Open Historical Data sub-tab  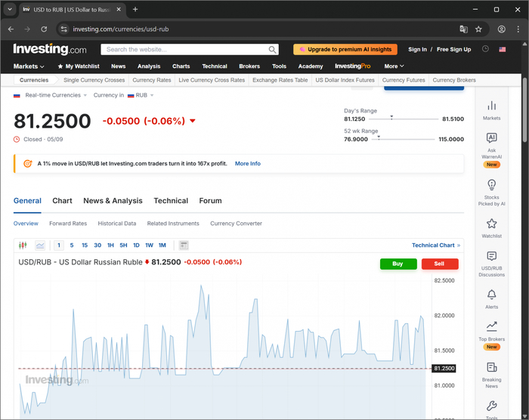click(x=116, y=224)
